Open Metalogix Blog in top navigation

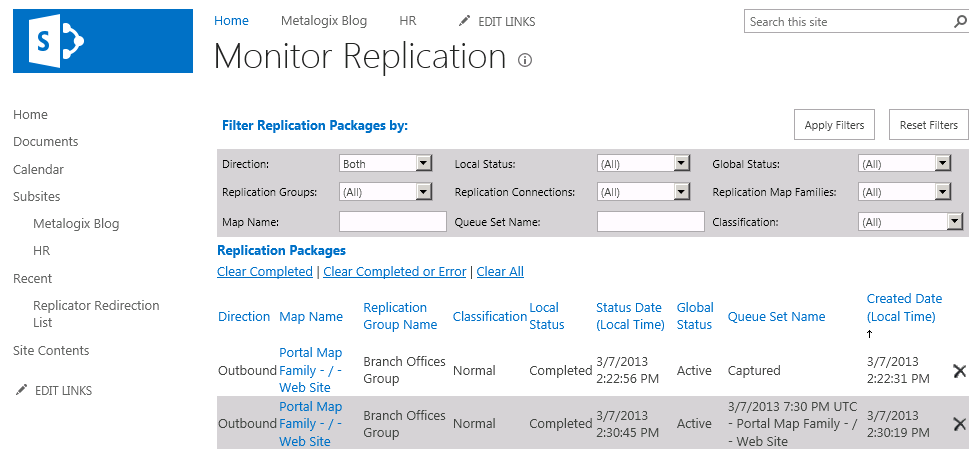click(323, 21)
